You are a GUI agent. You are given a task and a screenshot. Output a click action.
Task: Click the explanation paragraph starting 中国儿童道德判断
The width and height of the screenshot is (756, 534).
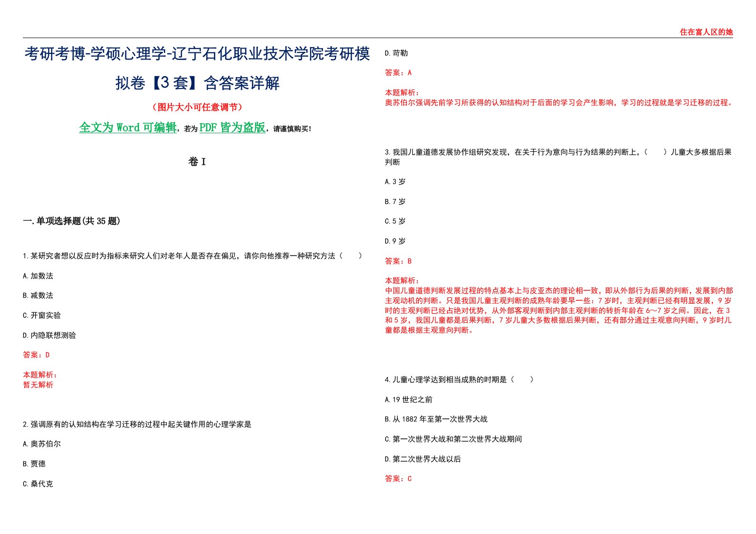click(x=559, y=310)
